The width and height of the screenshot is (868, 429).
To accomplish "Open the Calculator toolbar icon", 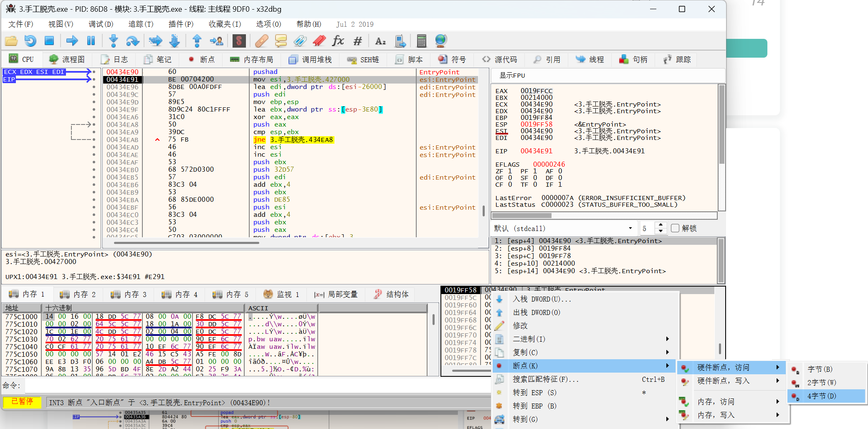I will (422, 41).
